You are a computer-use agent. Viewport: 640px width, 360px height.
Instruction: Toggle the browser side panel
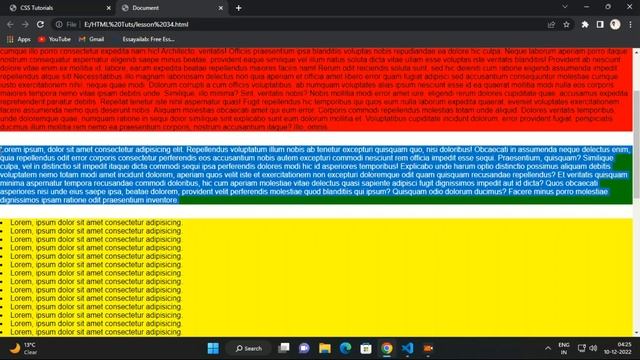[x=600, y=24]
